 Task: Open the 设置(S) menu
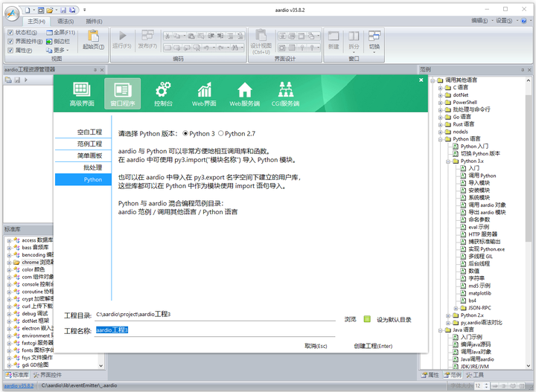click(504, 21)
